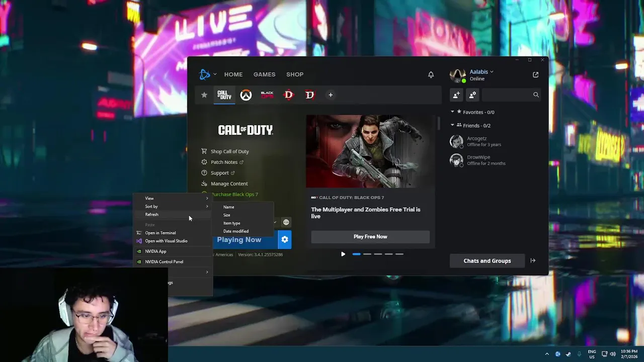Image resolution: width=644 pixels, height=362 pixels.
Task: Click the play icon under the promo carousel
Action: (x=343, y=254)
